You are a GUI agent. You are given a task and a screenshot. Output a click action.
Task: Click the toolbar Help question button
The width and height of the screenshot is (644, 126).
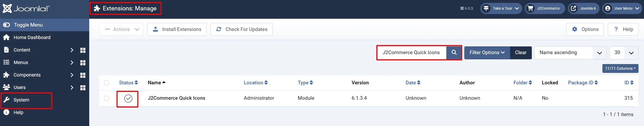click(623, 29)
